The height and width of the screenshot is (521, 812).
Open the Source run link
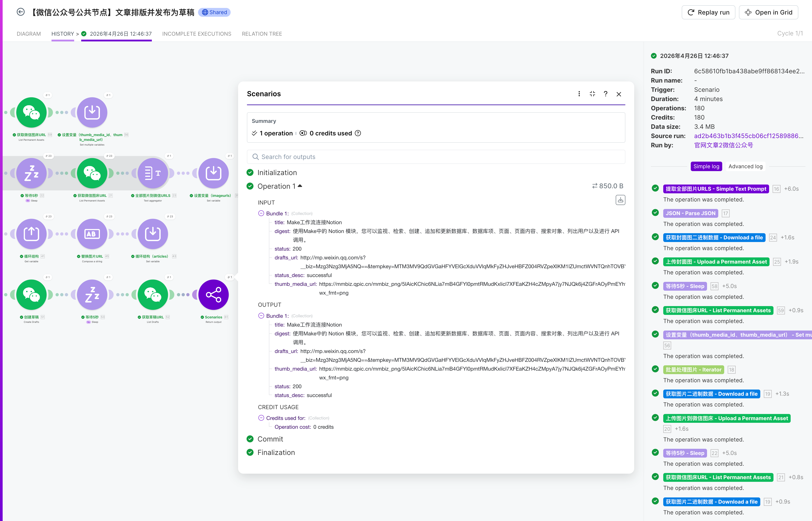point(748,136)
